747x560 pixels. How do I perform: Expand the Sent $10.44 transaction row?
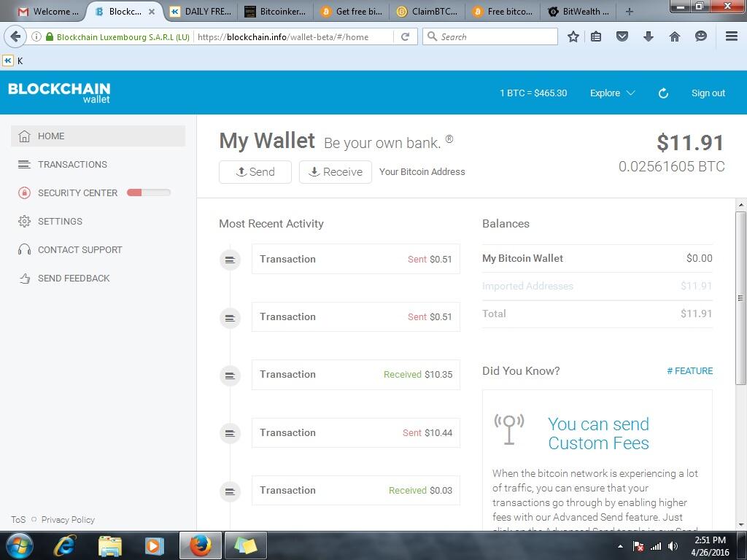(x=355, y=432)
